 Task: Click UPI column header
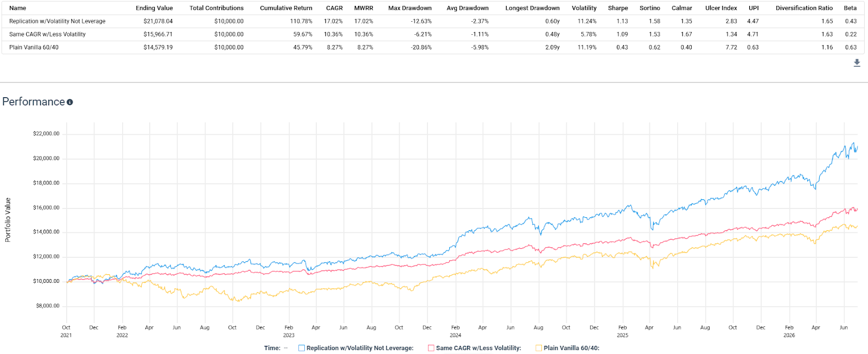(754, 8)
